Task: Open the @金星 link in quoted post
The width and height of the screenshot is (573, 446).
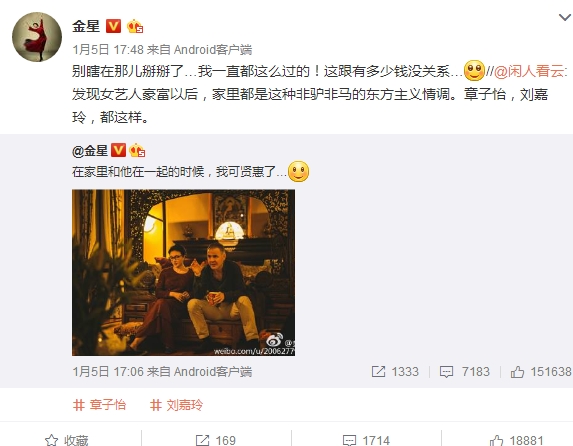Action: pyautogui.click(x=90, y=151)
